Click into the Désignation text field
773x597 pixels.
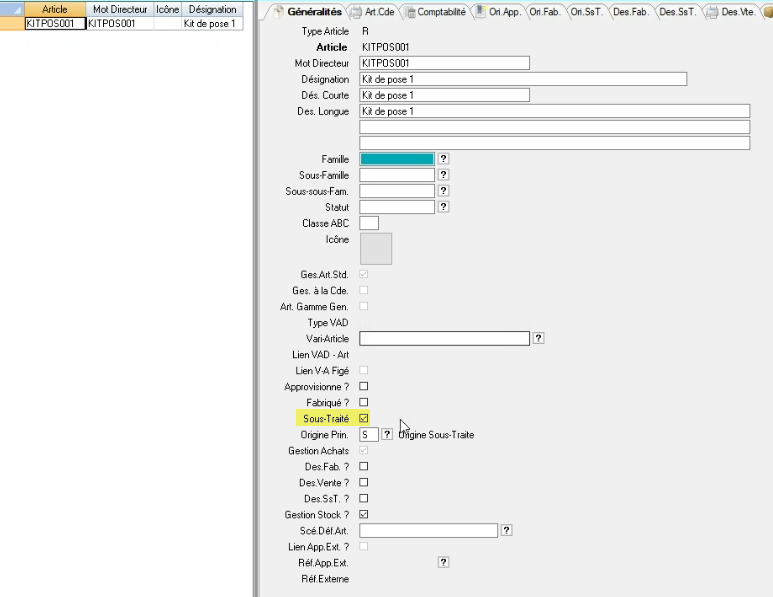[522, 79]
